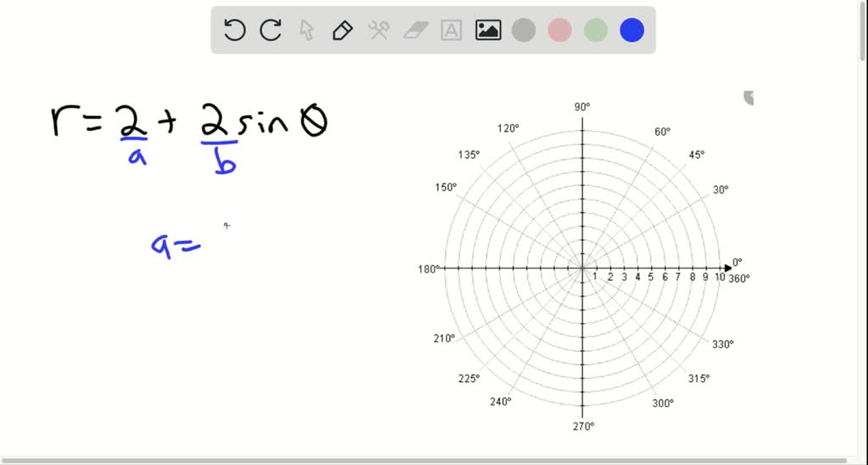Click the 30° label on the polar grid

click(721, 189)
